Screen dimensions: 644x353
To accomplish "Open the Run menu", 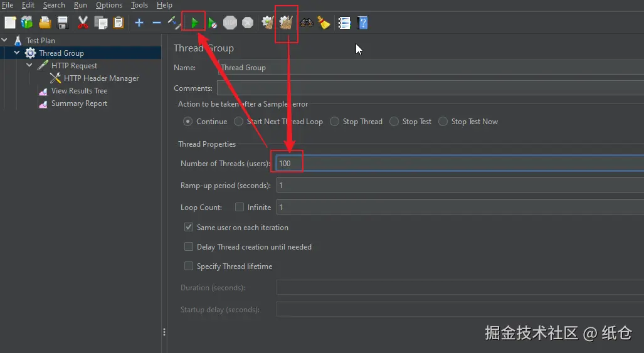I will (x=80, y=5).
